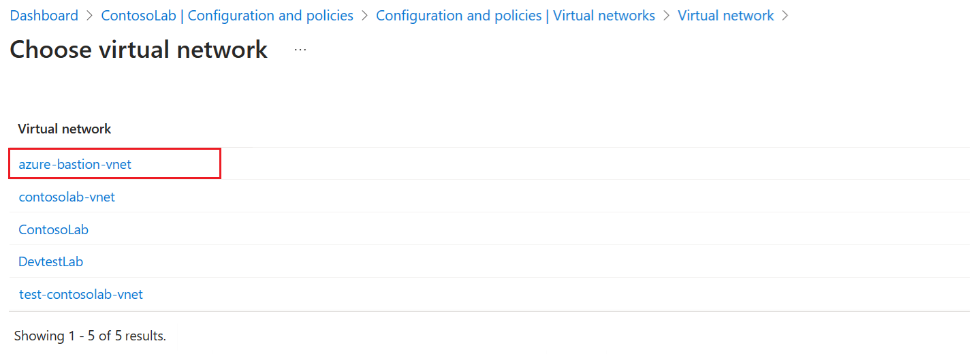Image resolution: width=980 pixels, height=354 pixels.
Task: Return to Virtual network breadcrumb page
Action: pos(726,15)
